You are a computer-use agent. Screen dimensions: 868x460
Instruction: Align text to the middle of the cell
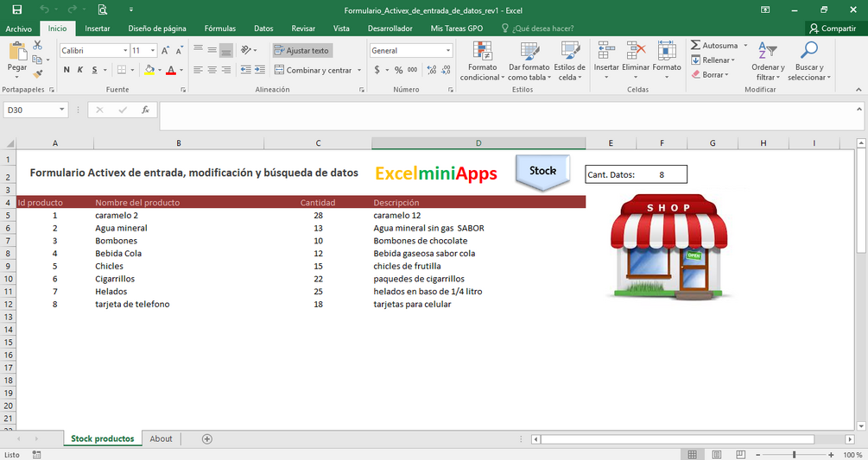[212, 50]
